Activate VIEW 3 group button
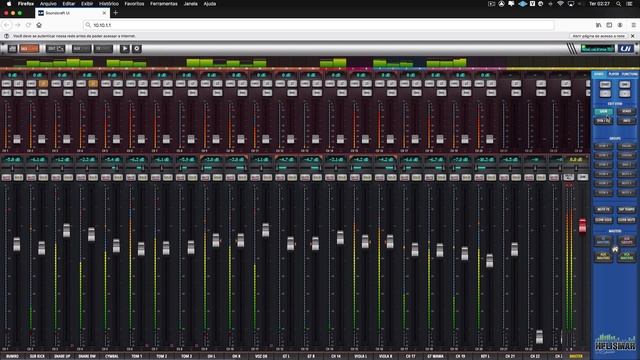The height and width of the screenshot is (360, 640). (603, 164)
